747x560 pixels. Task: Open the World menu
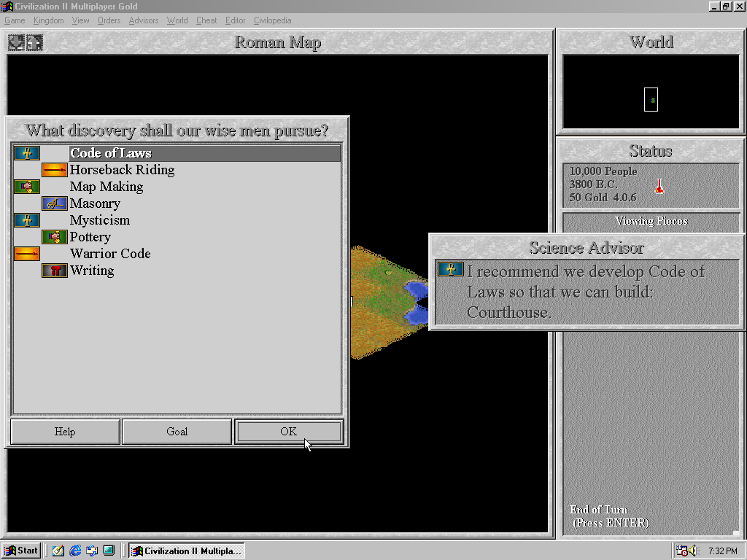click(x=177, y=20)
